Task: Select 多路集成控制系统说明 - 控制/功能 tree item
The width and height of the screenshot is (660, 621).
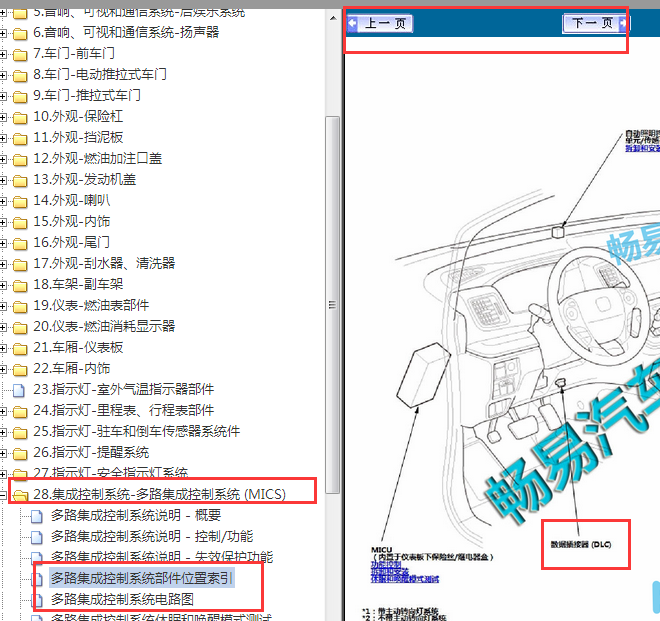Action: (x=152, y=536)
